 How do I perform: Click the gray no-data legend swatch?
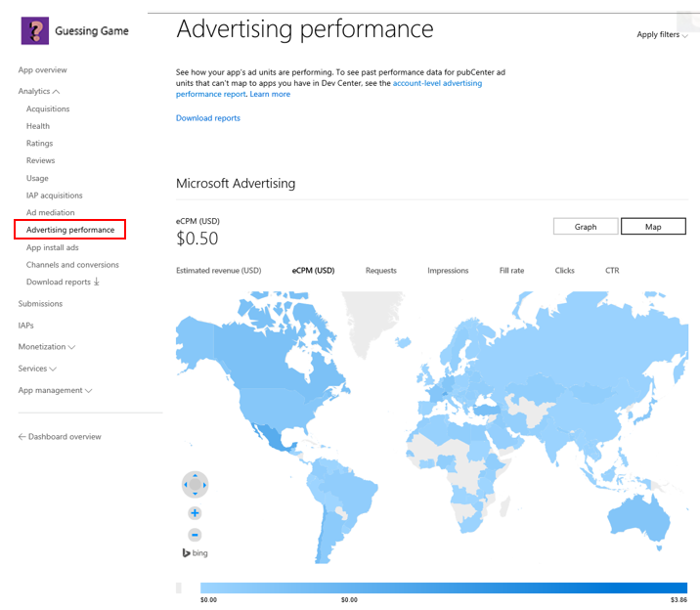click(x=179, y=588)
